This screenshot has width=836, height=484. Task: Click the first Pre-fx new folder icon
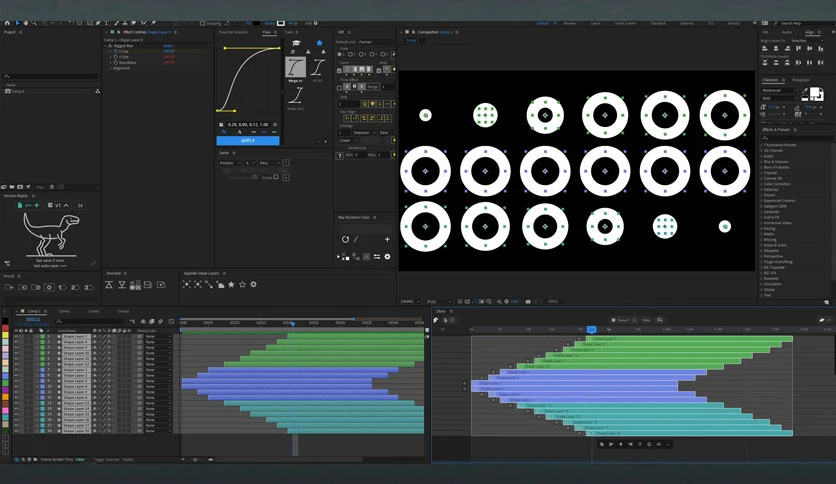point(9,287)
